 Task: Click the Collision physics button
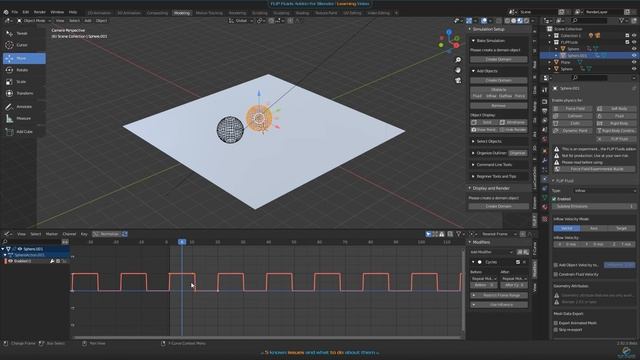pyautogui.click(x=572, y=116)
